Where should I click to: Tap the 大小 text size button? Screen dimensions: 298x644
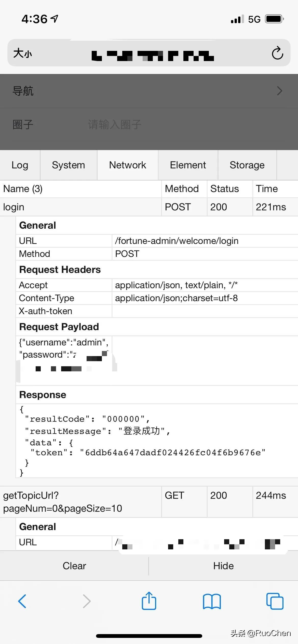point(23,53)
